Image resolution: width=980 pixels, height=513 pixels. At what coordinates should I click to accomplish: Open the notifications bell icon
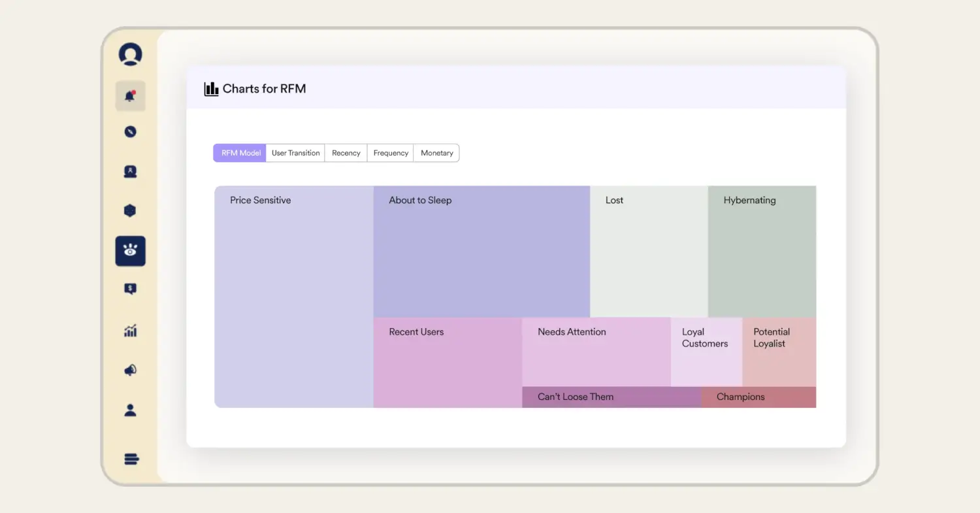pyautogui.click(x=130, y=96)
